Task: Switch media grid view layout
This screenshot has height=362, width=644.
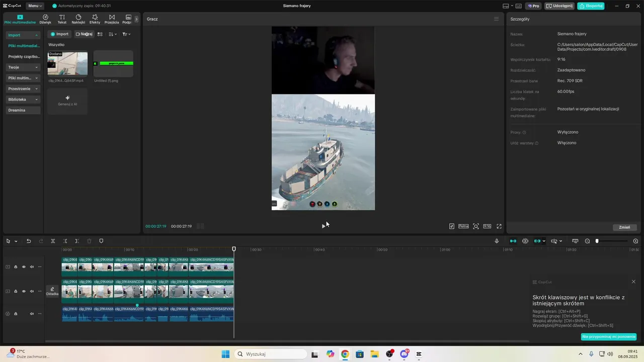Action: click(x=100, y=34)
